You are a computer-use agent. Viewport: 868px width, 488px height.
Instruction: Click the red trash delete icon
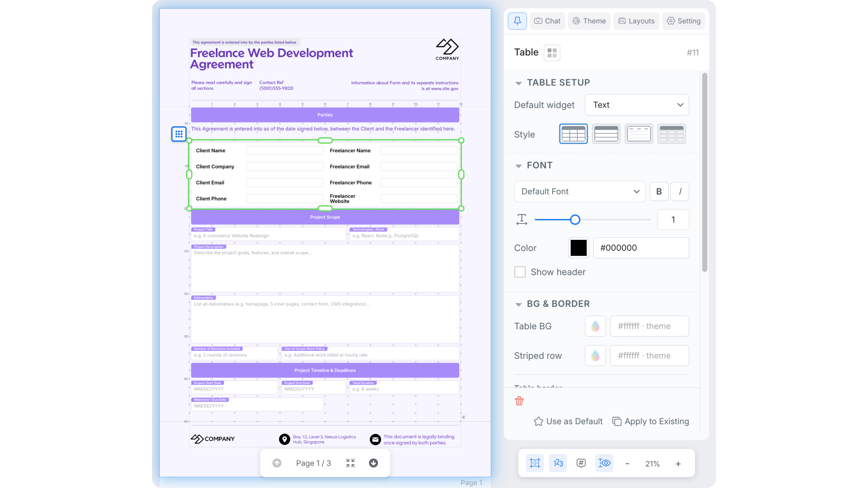(519, 401)
